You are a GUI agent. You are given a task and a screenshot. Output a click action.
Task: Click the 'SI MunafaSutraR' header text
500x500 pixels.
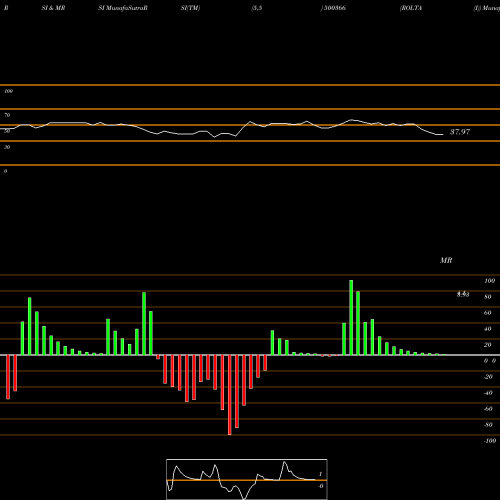pyautogui.click(x=123, y=8)
